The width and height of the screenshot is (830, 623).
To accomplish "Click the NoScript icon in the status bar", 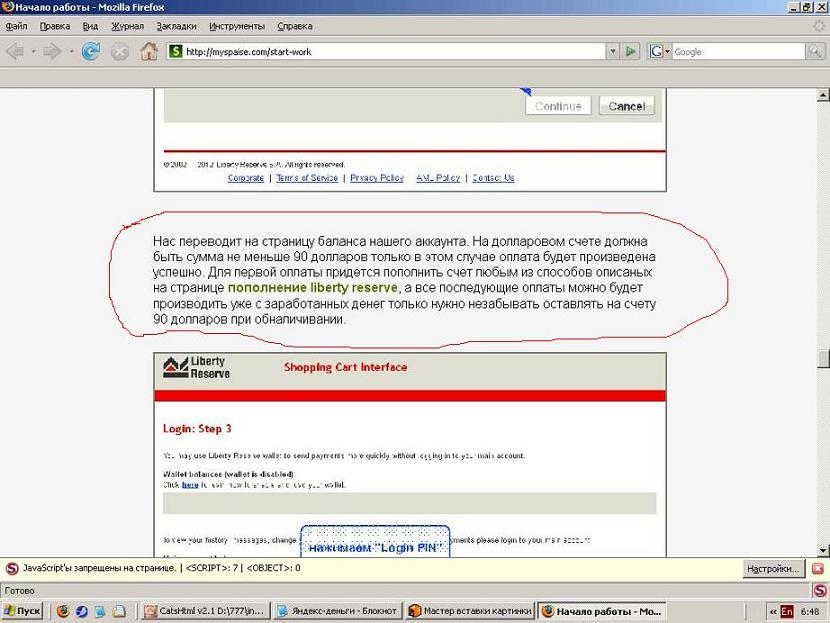I will click(820, 590).
